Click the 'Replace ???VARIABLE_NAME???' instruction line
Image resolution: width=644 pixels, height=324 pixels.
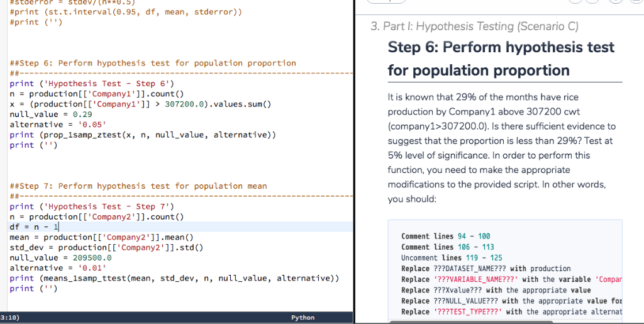[x=512, y=279]
